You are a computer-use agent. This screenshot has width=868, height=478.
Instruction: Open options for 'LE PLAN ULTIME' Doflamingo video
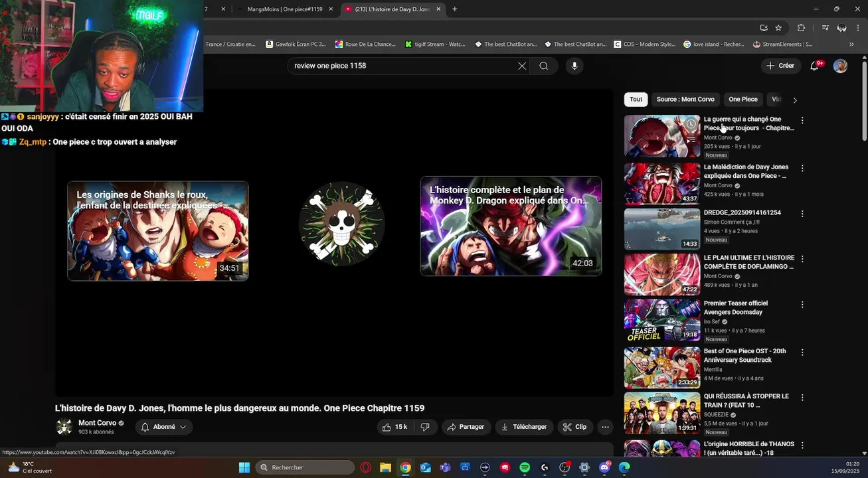[802, 259]
